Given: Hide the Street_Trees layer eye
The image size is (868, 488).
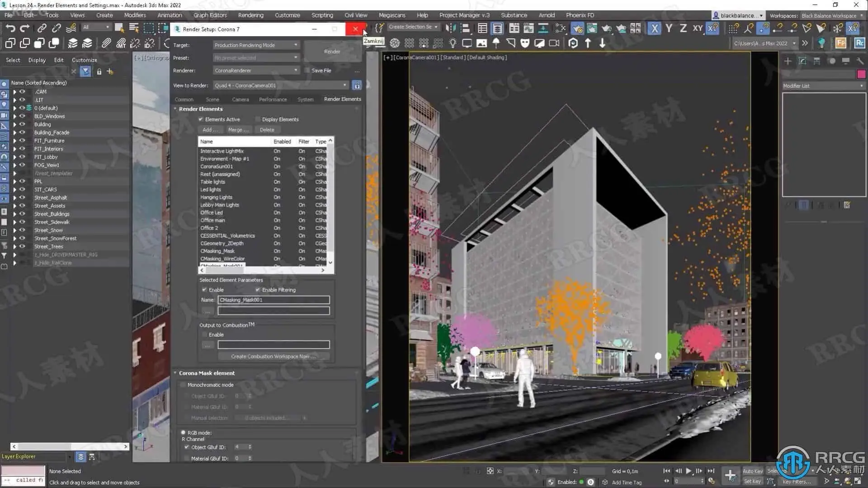Looking at the screenshot, I should click(x=22, y=246).
